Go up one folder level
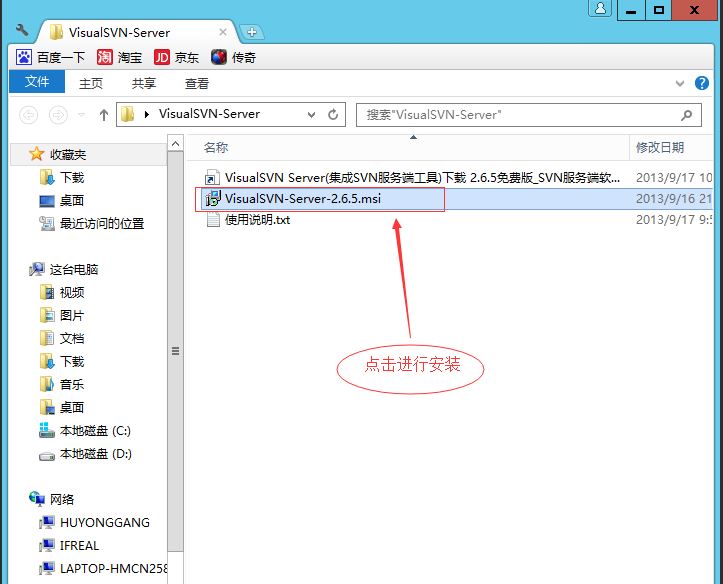The width and height of the screenshot is (723, 584). pyautogui.click(x=104, y=115)
